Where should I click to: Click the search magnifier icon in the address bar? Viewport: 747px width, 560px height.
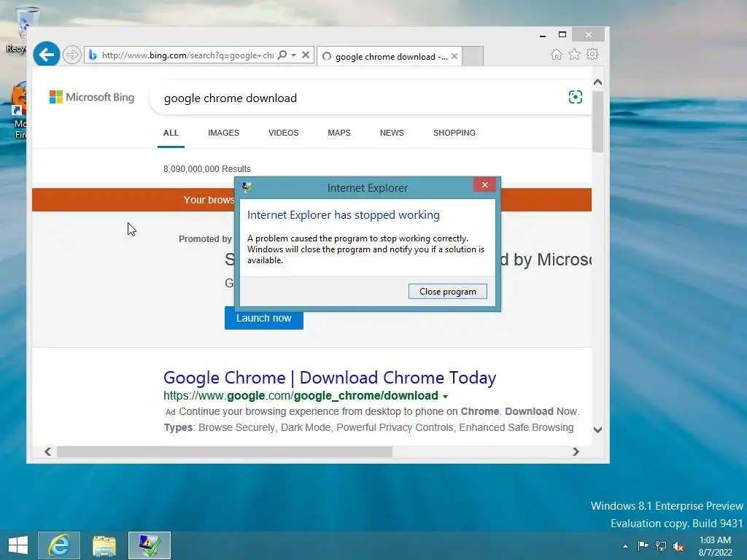coord(282,55)
